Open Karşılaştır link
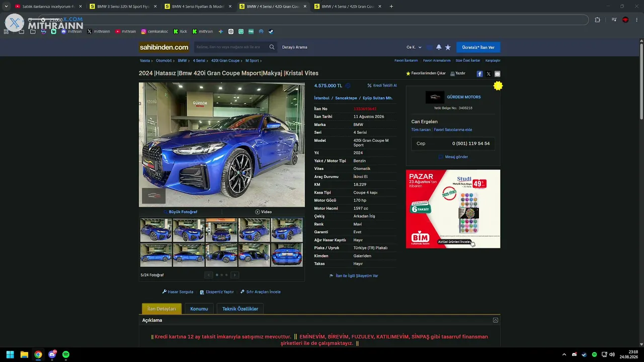The height and width of the screenshot is (362, 644). [x=493, y=60]
